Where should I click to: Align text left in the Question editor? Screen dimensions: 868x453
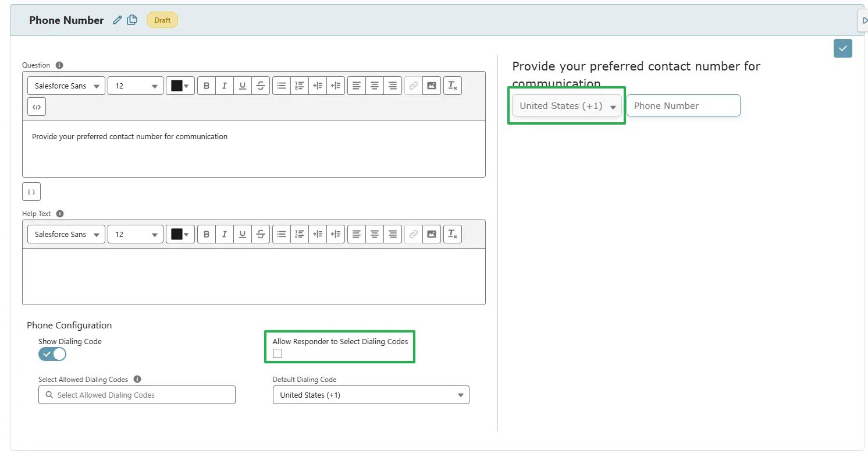tap(357, 86)
